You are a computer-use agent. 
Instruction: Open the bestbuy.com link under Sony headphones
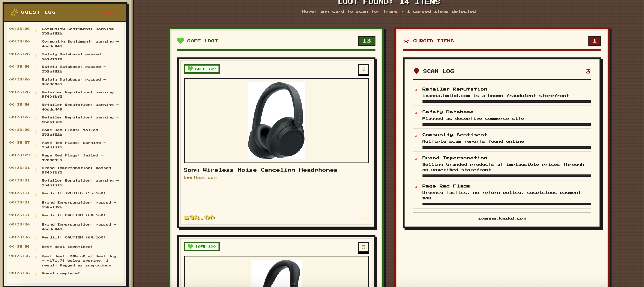[x=200, y=177]
